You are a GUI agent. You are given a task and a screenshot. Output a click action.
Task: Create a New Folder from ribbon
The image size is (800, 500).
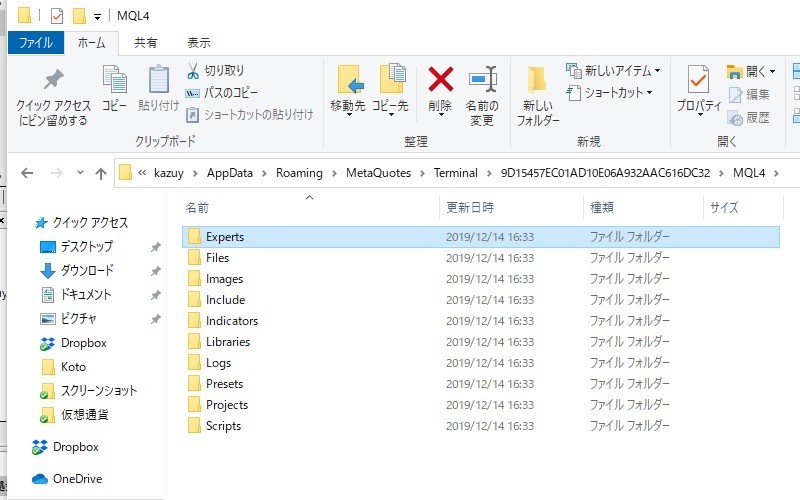click(x=538, y=96)
